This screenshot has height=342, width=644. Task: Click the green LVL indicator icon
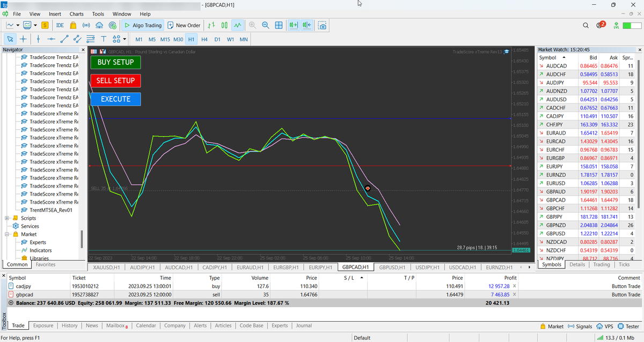point(617,25)
